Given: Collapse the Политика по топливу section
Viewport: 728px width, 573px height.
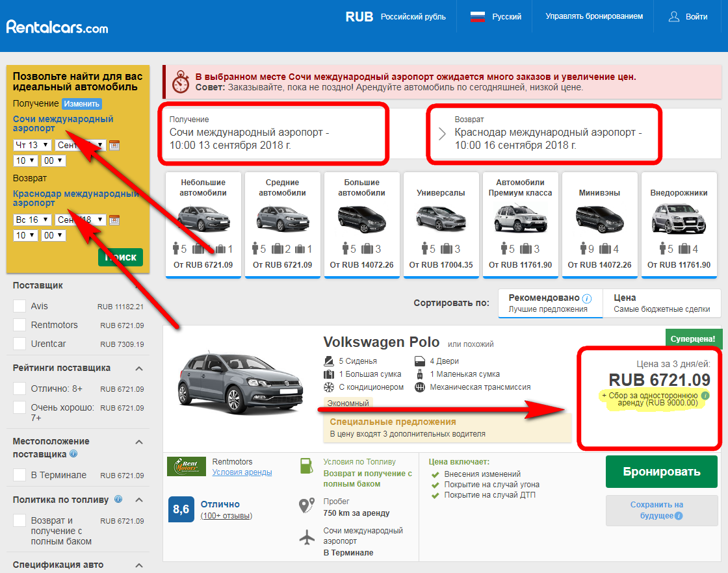Looking at the screenshot, I should pos(139,500).
